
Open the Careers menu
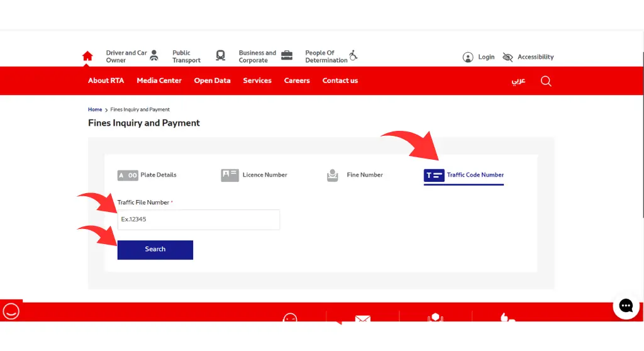[x=297, y=81]
